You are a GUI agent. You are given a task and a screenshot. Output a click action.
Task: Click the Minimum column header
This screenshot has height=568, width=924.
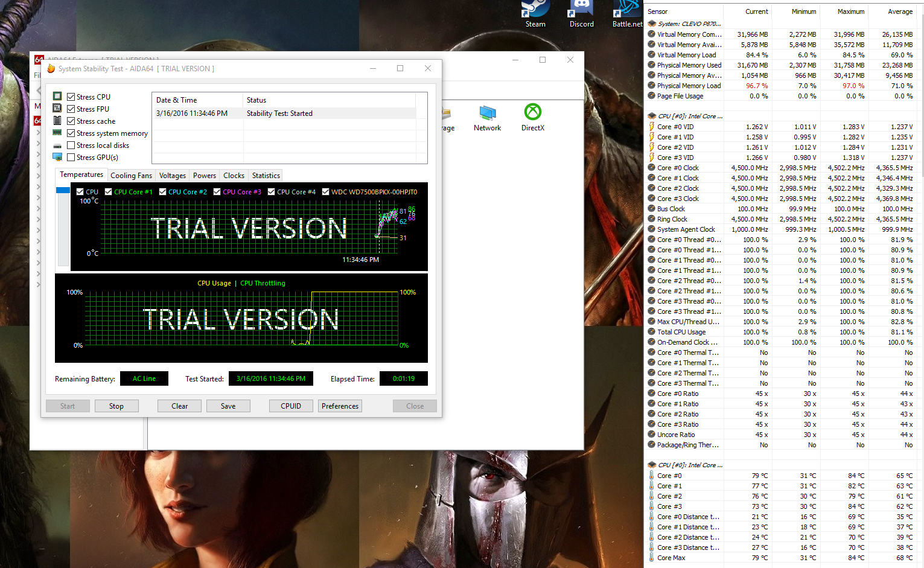coord(795,11)
